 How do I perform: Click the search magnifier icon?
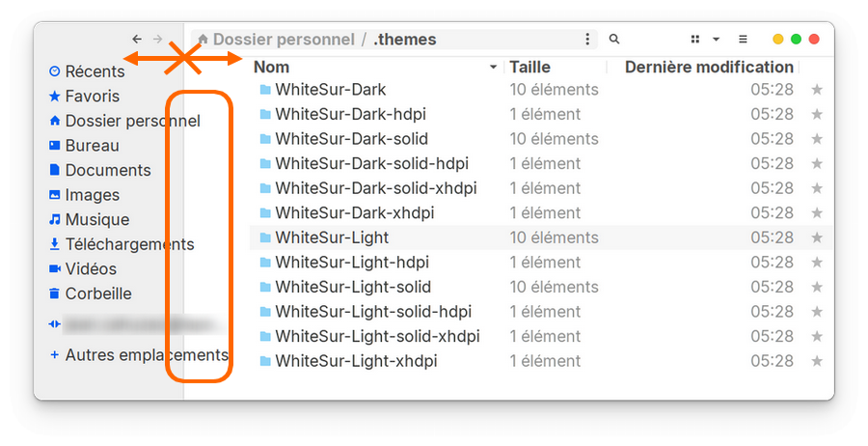click(x=614, y=40)
